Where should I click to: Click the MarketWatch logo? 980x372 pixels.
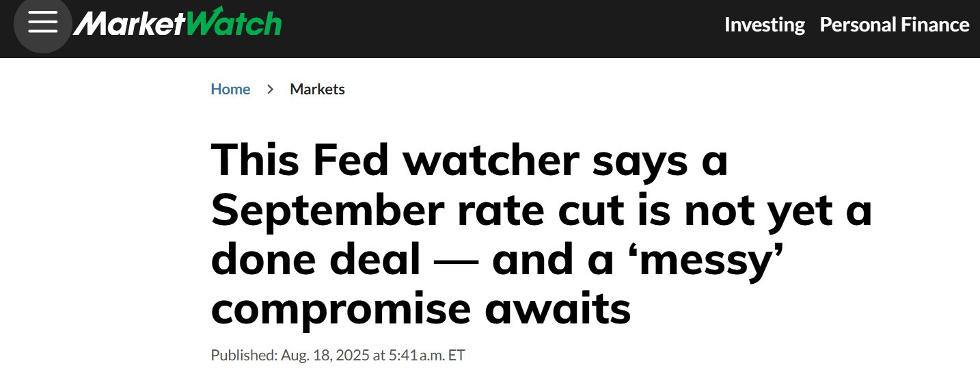tap(177, 23)
